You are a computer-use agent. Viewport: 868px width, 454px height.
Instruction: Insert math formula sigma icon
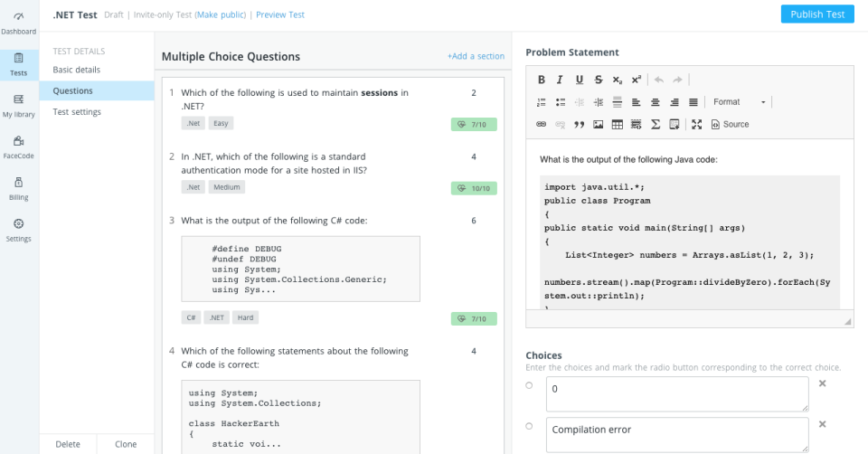click(656, 125)
